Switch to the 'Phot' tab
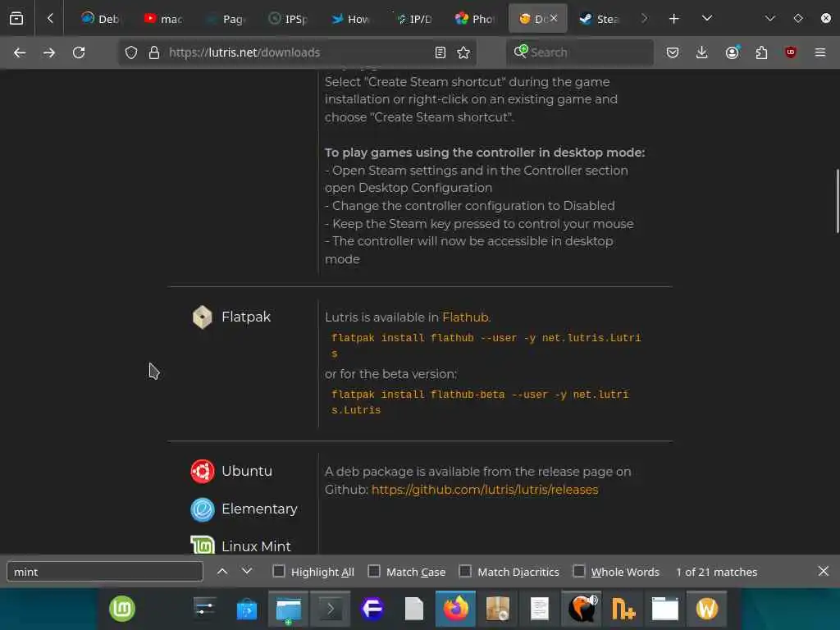The width and height of the screenshot is (840, 630). pos(475,19)
